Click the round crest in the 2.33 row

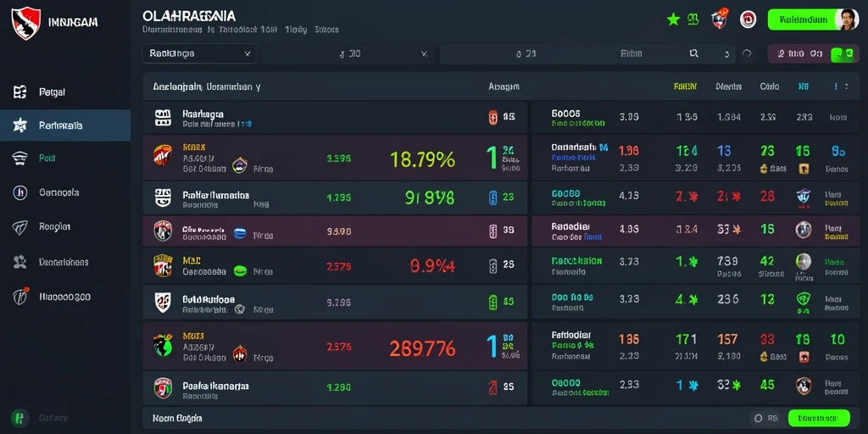[x=804, y=386]
